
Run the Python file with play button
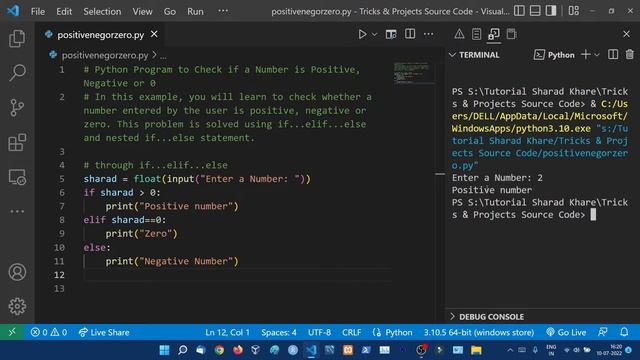pyautogui.click(x=362, y=34)
